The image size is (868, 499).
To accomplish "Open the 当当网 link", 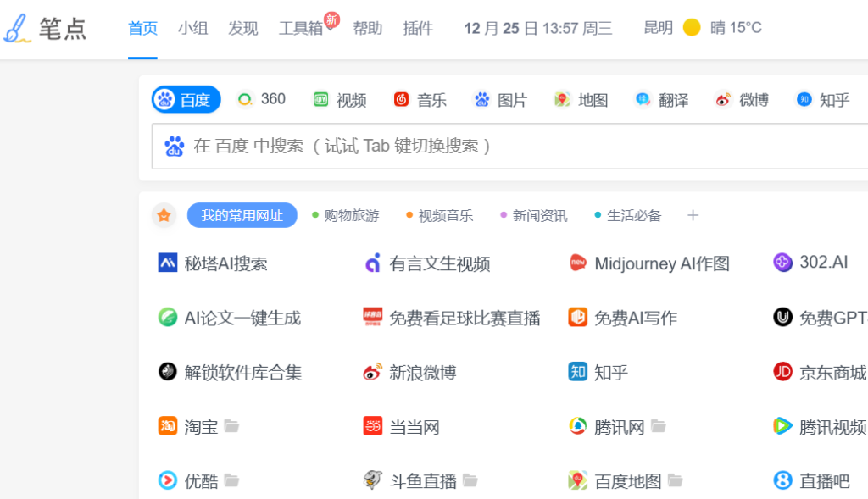I will [401, 426].
